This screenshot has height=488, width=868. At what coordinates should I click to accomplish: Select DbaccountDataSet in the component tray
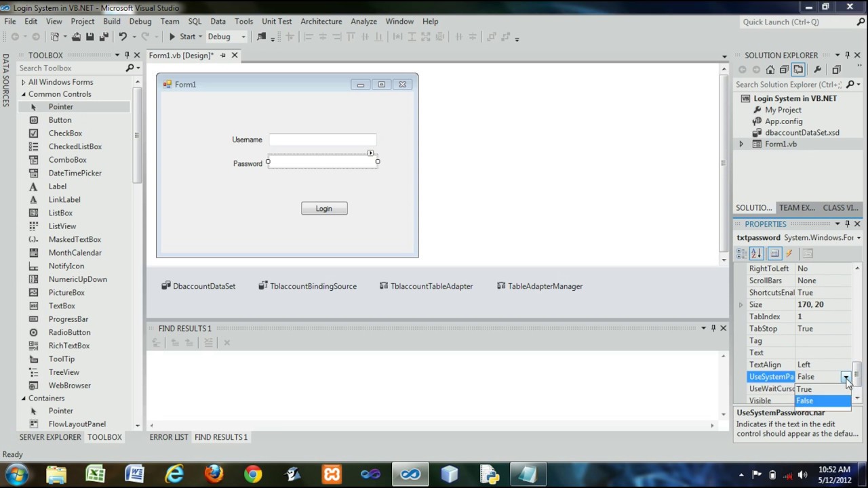[198, 286]
